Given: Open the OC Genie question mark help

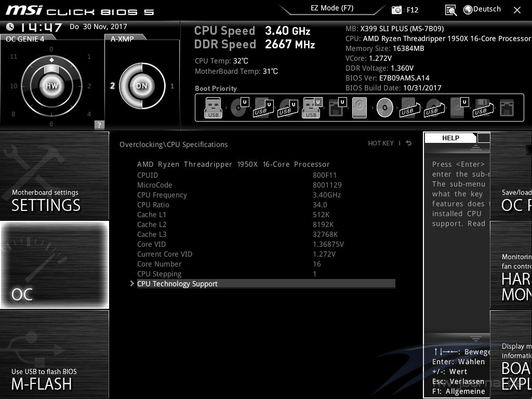Looking at the screenshot, I should point(99,125).
